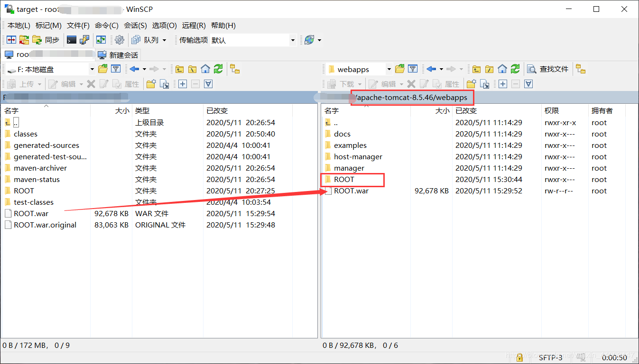Create new folder in remote panel
Viewport: 639px width, 364px height.
[471, 84]
